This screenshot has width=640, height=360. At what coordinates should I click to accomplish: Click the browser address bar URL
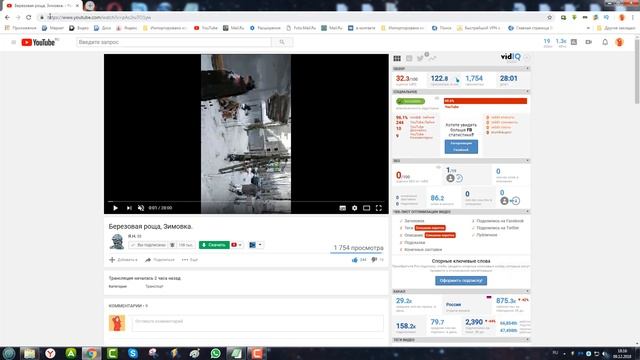click(99, 17)
